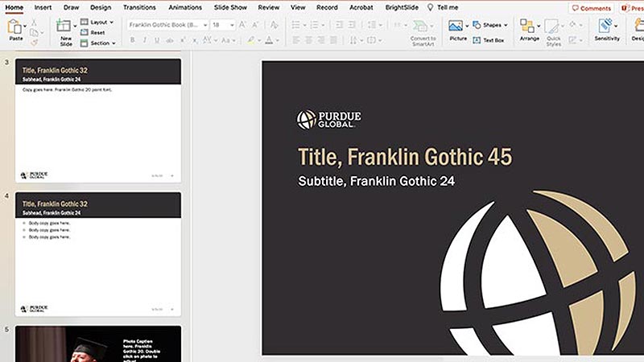The width and height of the screenshot is (644, 362).
Task: Open the Change Case Aa menu
Action: [228, 40]
